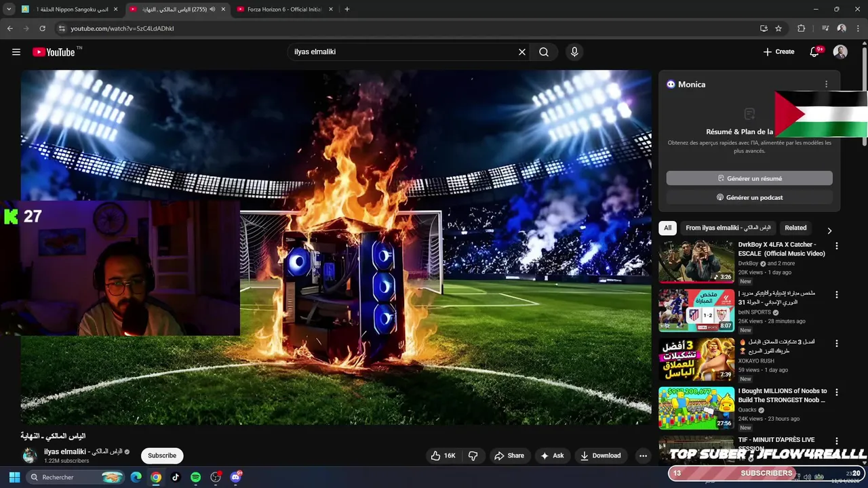
Task: Clear the search box with the X
Action: pyautogui.click(x=522, y=52)
